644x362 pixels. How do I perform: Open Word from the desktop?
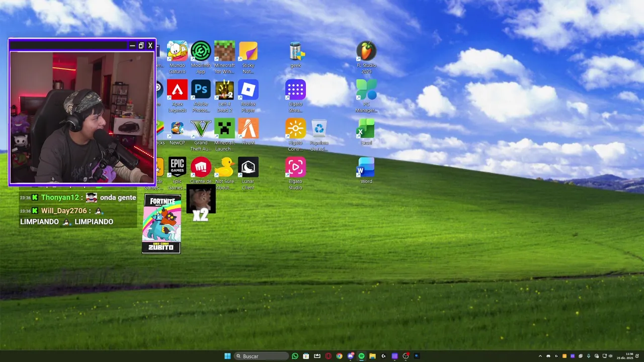366,171
